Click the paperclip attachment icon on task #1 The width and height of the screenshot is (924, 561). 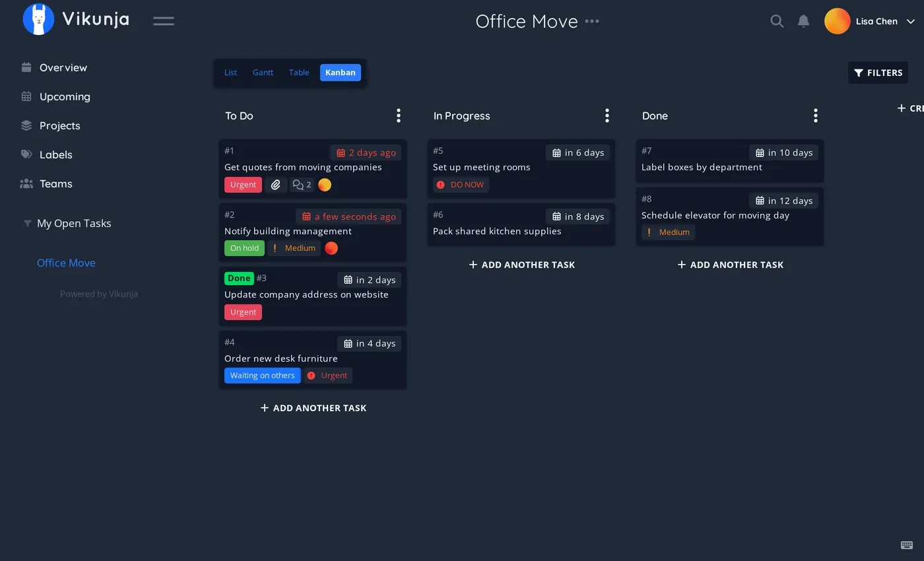pos(276,185)
